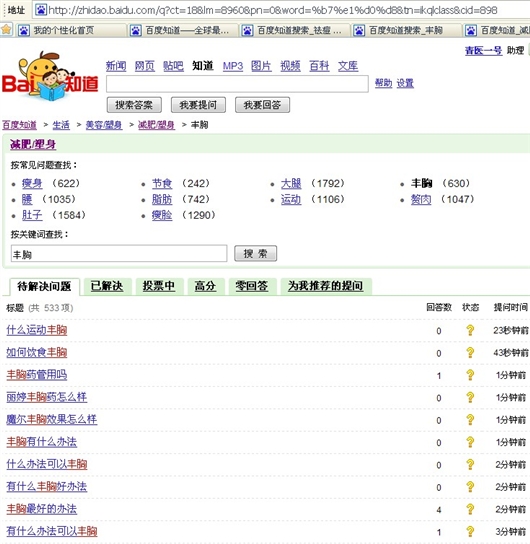Click status question-mark icon for 丰胸药管用吗
The height and width of the screenshot is (544, 530).
tap(470, 375)
